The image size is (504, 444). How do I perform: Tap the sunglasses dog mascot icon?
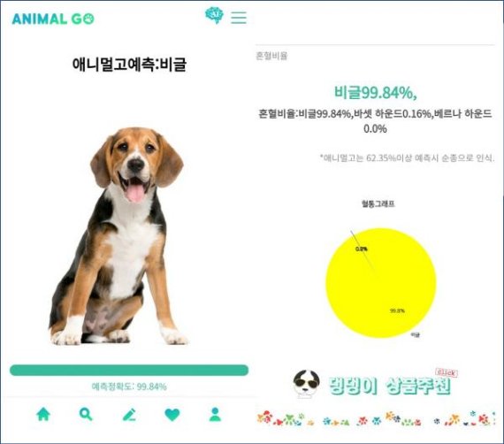(306, 384)
